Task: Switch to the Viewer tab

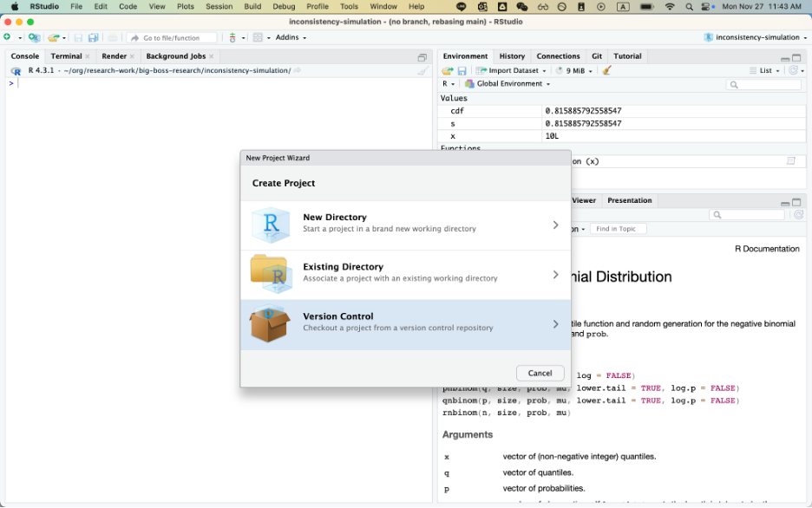Action: pyautogui.click(x=584, y=201)
